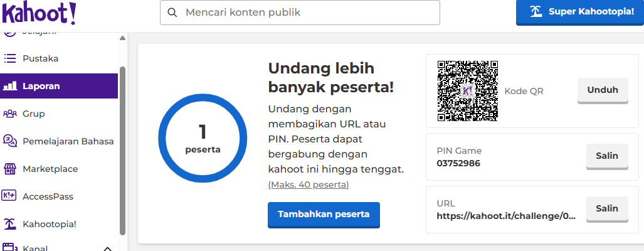Copy the PIN Game with Salin

606,156
